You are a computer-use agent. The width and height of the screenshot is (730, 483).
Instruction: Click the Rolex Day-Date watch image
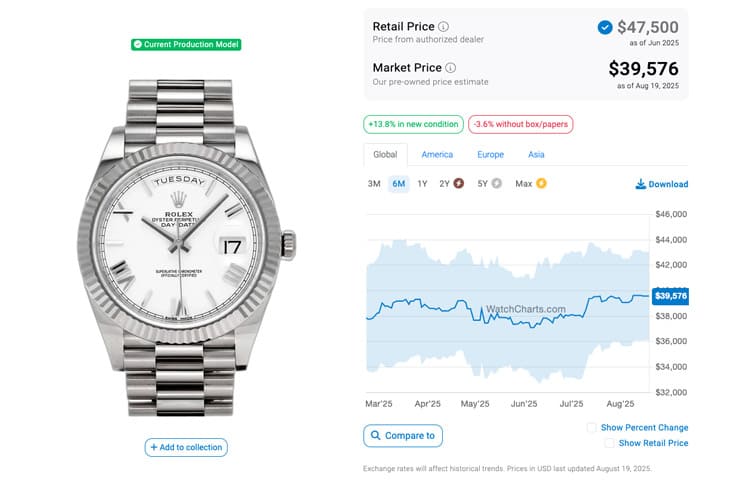186,247
